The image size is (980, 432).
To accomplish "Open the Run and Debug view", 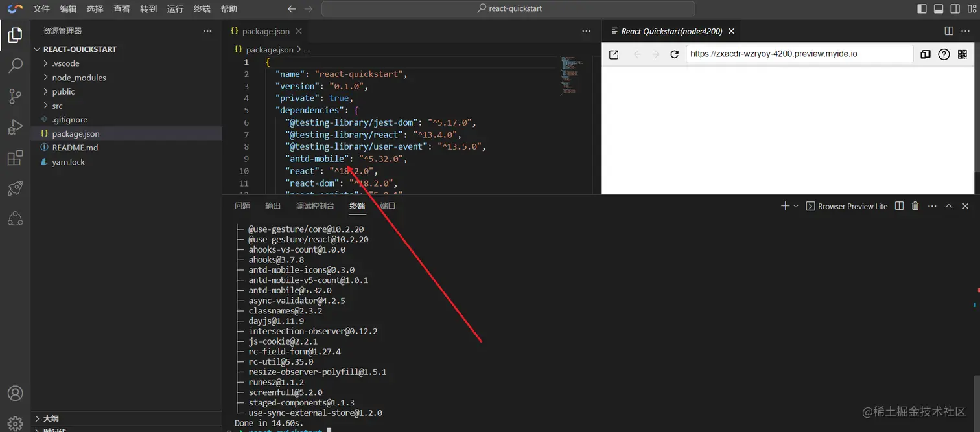I will 15,128.
